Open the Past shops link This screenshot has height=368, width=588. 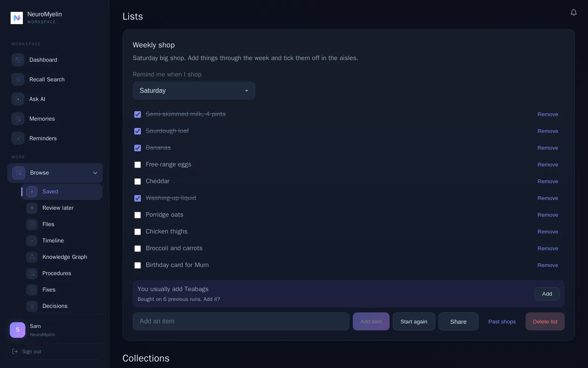tap(502, 321)
